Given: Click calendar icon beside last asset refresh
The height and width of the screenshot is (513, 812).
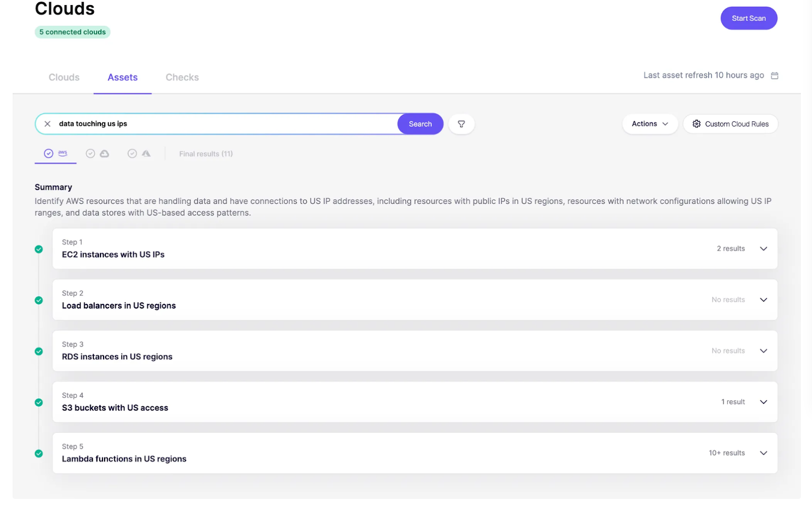Looking at the screenshot, I should pos(774,76).
